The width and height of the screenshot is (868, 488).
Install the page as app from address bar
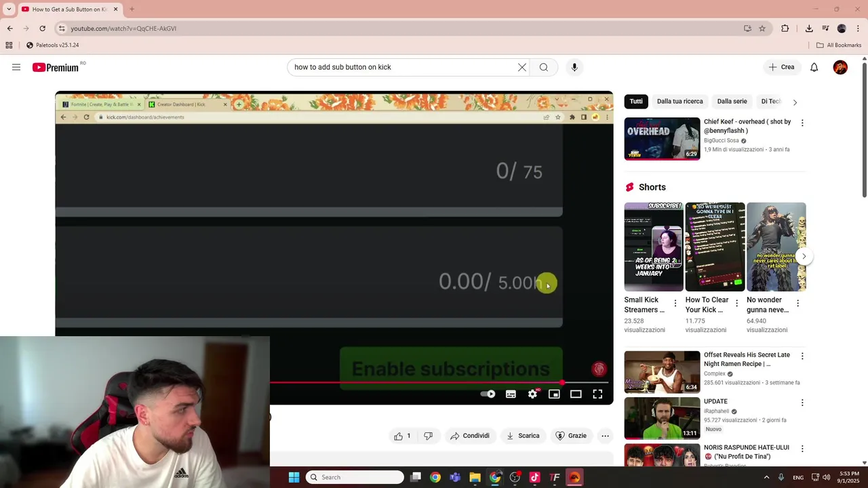pos(747,28)
